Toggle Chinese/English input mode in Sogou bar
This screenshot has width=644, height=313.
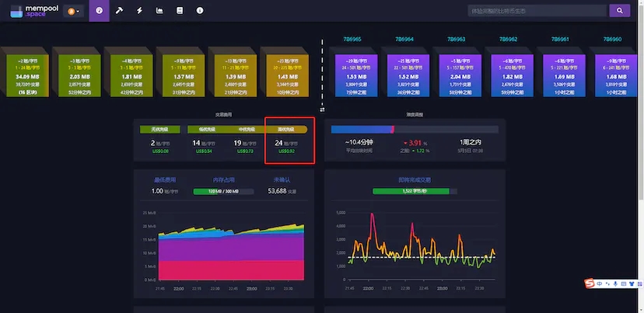(601, 282)
